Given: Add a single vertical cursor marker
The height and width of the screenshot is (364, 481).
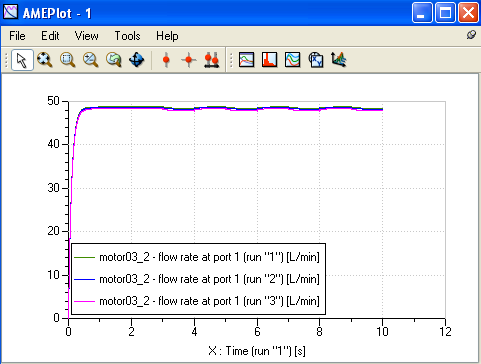Looking at the screenshot, I should 166,60.
